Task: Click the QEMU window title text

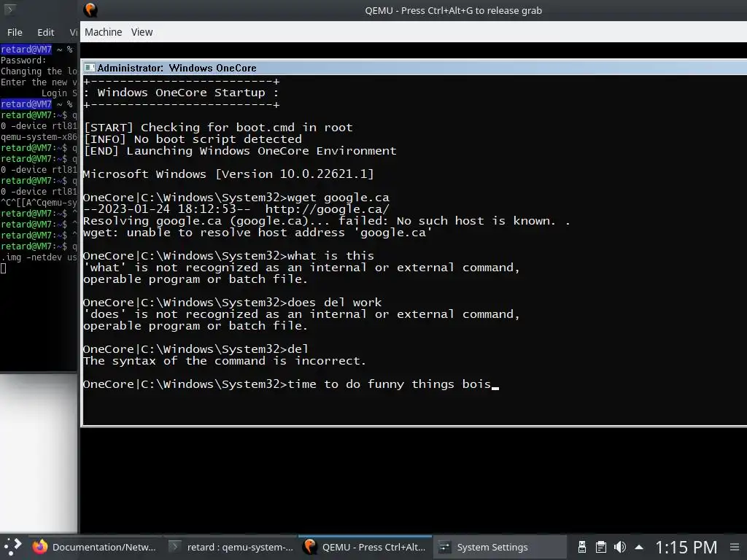Action: coord(453,10)
